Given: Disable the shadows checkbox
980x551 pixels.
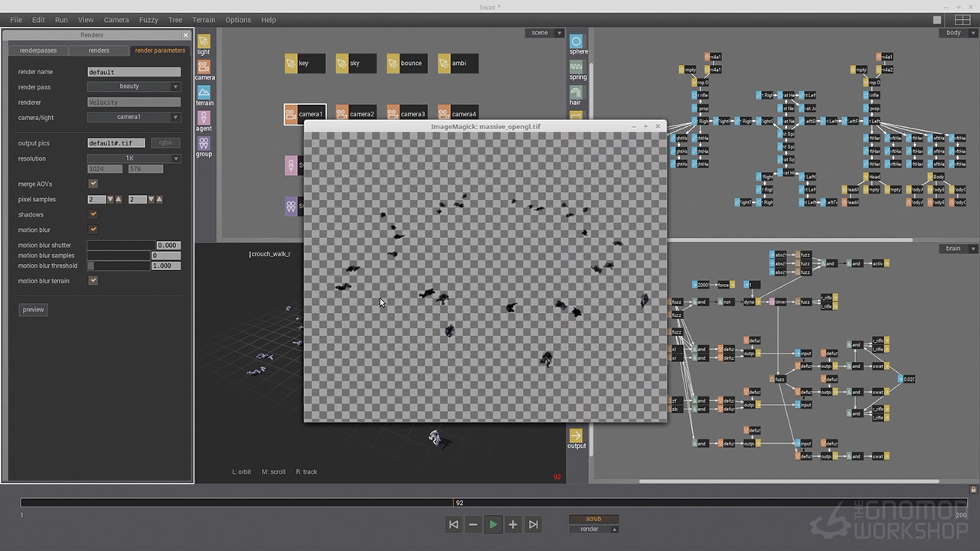Looking at the screenshot, I should tap(93, 214).
